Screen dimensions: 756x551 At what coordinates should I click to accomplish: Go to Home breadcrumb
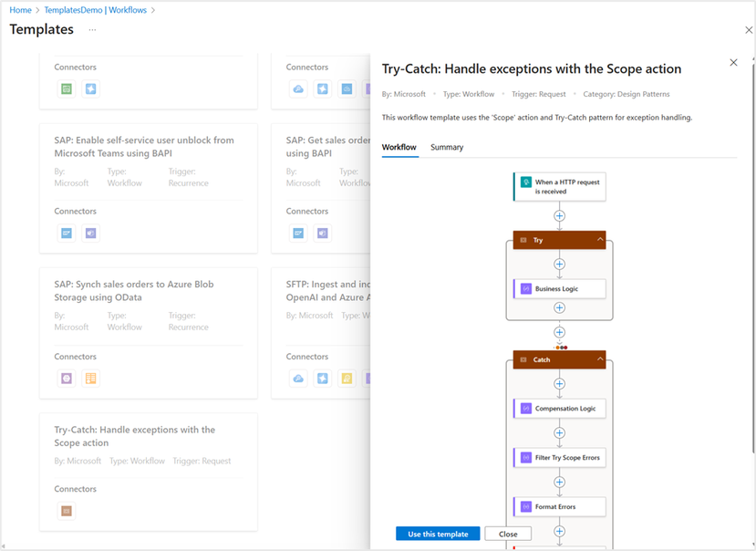click(20, 10)
